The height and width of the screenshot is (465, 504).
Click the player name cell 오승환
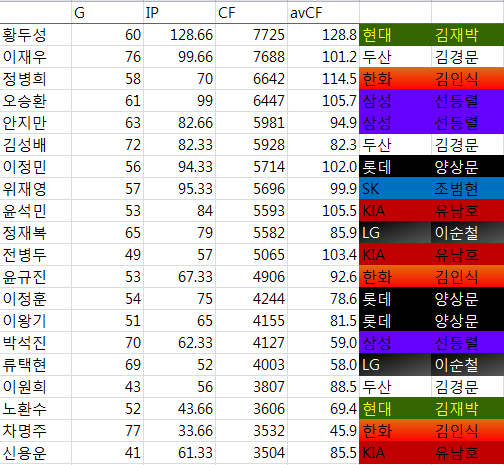pyautogui.click(x=36, y=101)
